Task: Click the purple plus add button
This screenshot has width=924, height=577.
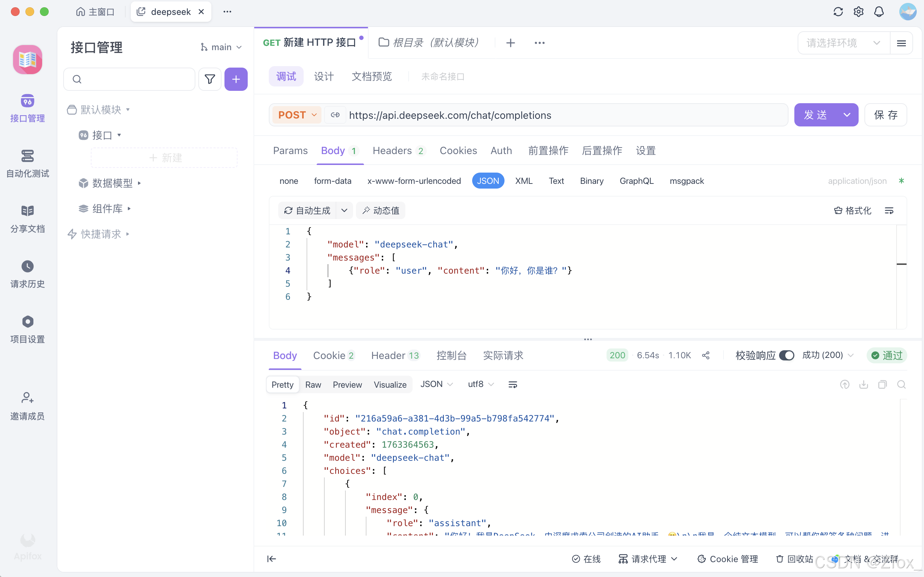Action: click(x=236, y=79)
